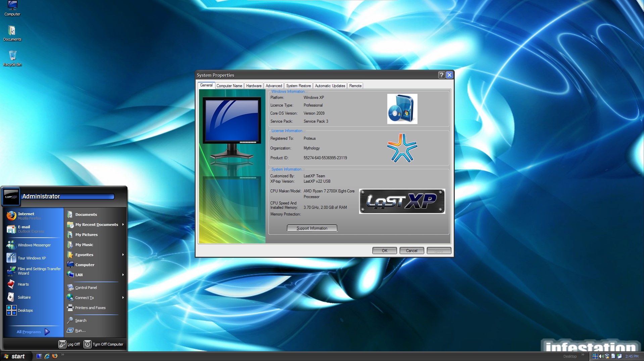Switch to the General tab
644x361 pixels.
(x=206, y=85)
